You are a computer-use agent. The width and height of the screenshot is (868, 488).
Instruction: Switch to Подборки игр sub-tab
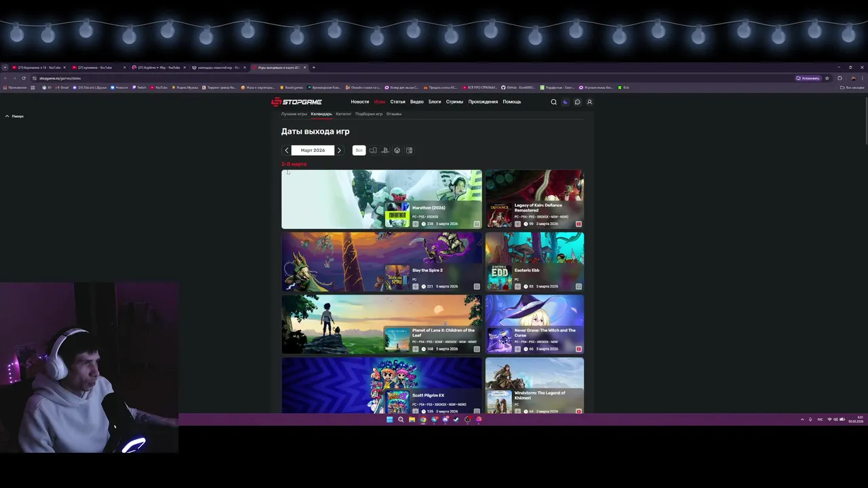click(369, 114)
